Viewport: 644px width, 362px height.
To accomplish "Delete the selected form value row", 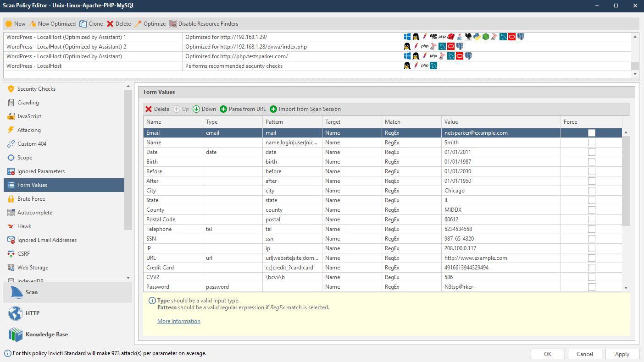I will [x=157, y=109].
